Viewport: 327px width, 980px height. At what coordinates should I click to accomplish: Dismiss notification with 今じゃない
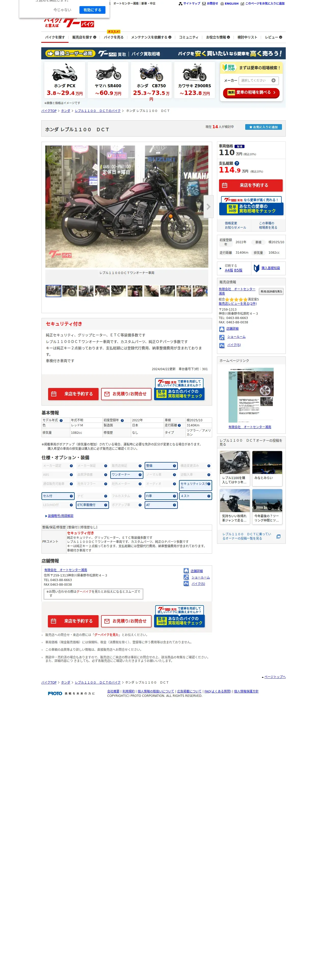[62, 10]
